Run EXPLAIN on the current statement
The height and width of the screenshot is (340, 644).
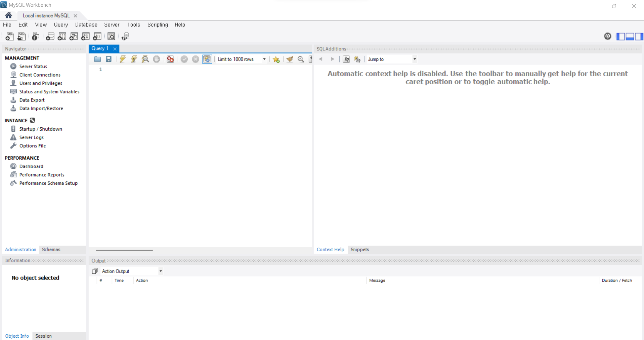[x=145, y=59]
